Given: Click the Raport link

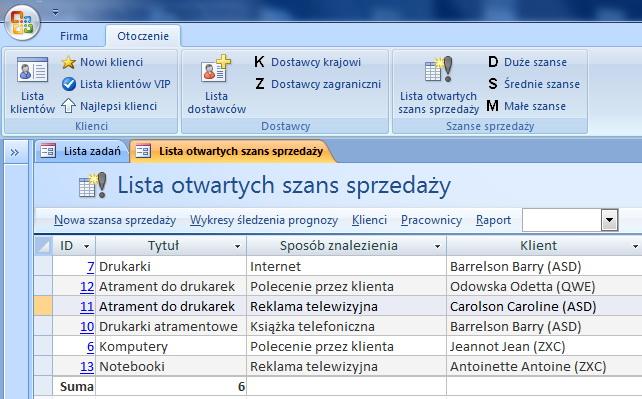Looking at the screenshot, I should [x=493, y=220].
